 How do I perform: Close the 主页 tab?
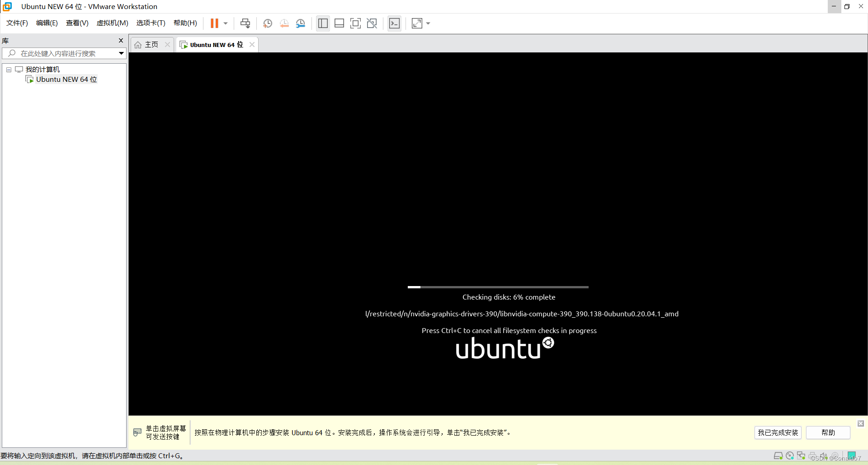click(167, 44)
